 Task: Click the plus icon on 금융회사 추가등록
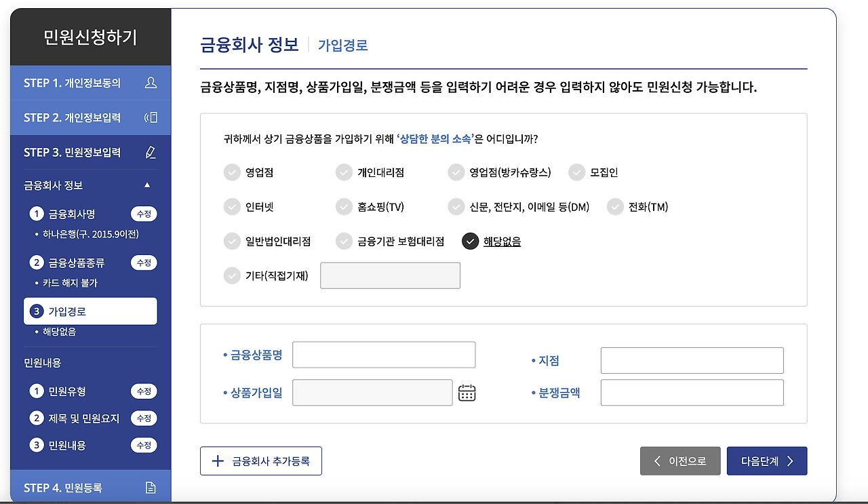(x=216, y=461)
